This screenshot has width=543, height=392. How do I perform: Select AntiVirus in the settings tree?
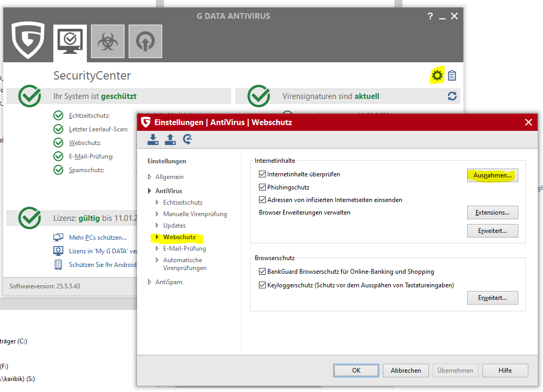(168, 191)
